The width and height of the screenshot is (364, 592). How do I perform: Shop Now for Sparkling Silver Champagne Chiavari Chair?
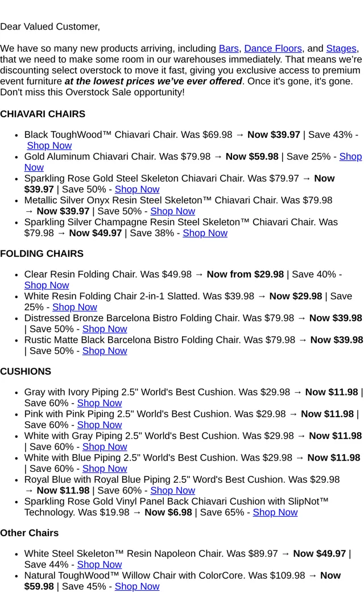205,233
